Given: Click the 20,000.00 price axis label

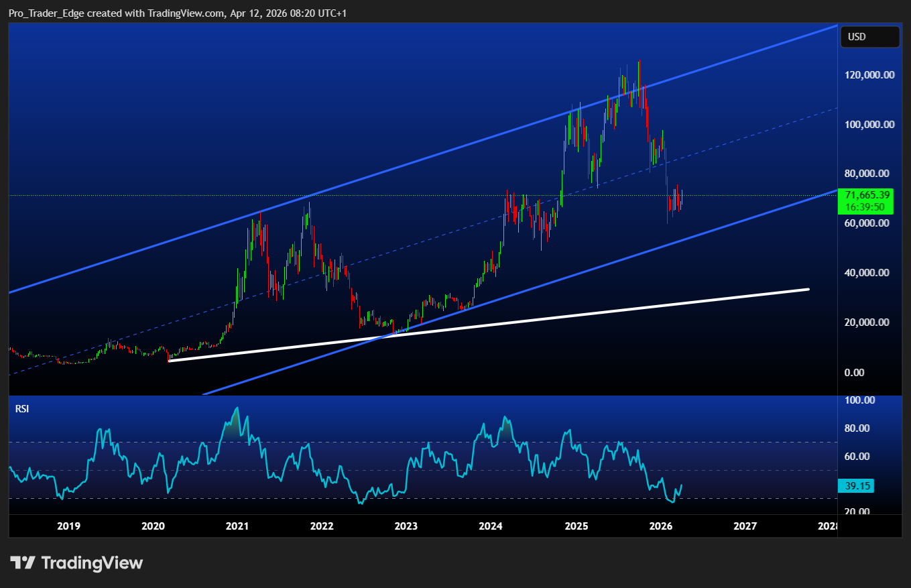Looking at the screenshot, I should click(869, 322).
